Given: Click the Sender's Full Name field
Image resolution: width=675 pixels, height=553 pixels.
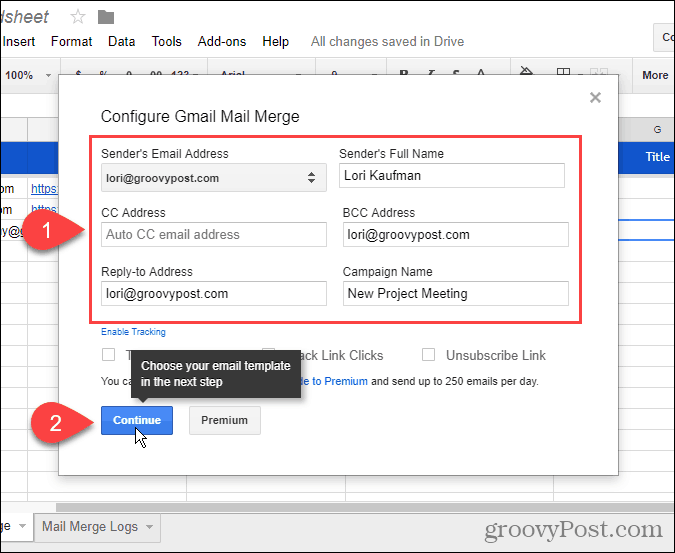Looking at the screenshot, I should pyautogui.click(x=452, y=175).
